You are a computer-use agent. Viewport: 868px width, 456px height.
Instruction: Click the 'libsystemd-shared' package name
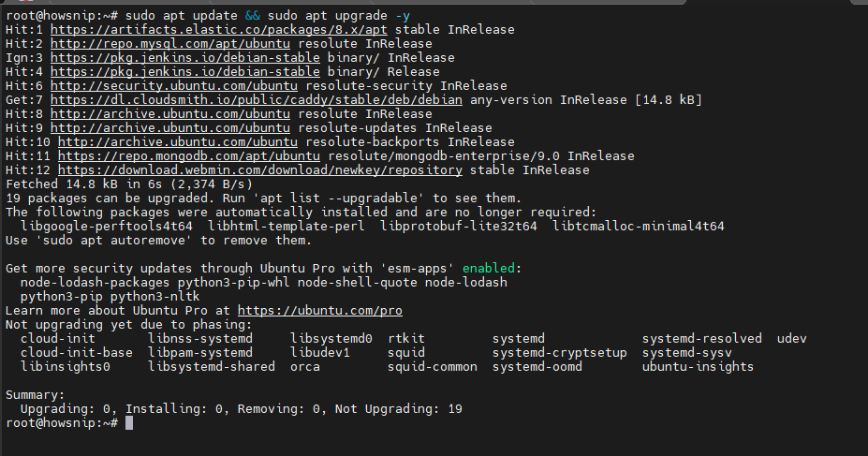click(212, 367)
